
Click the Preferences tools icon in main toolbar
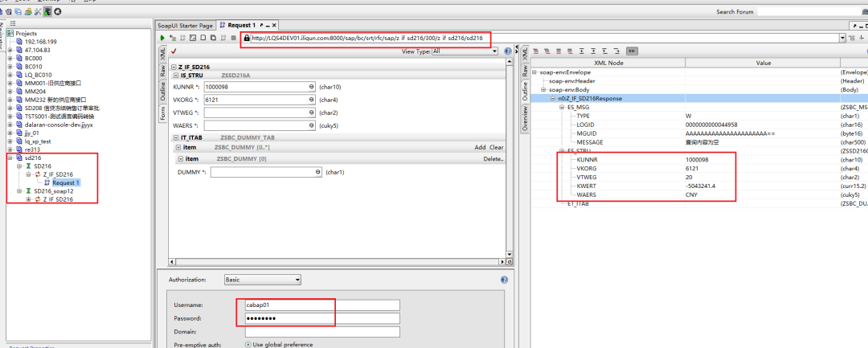pos(38,11)
